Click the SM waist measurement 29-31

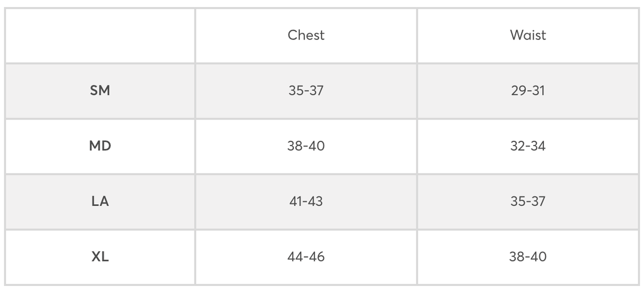coord(528,91)
